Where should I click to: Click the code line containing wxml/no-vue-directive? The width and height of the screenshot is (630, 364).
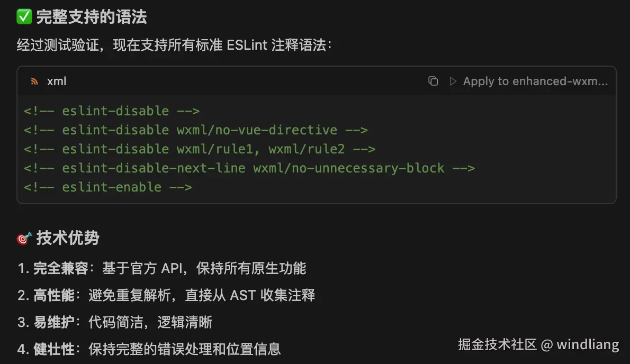[x=196, y=130]
